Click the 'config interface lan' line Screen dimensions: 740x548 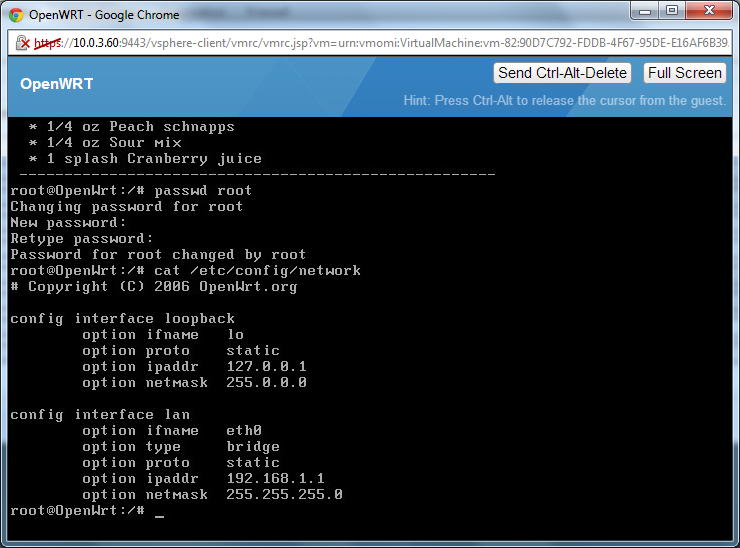coord(100,415)
